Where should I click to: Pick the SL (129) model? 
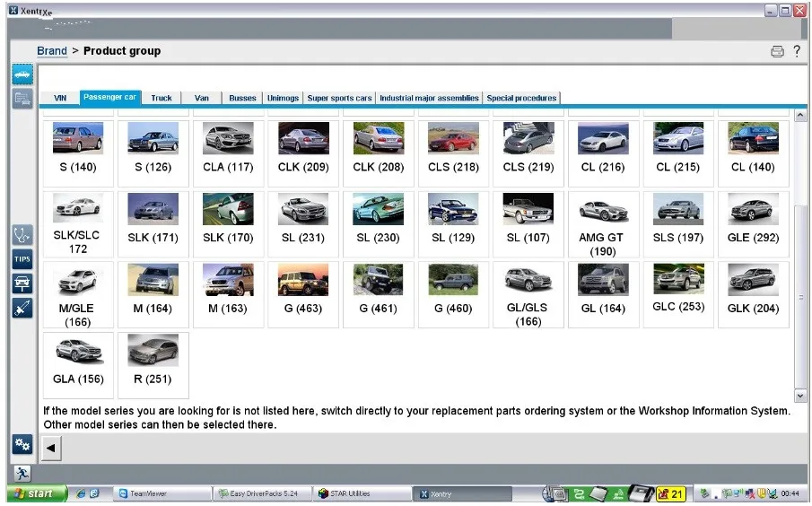point(454,224)
